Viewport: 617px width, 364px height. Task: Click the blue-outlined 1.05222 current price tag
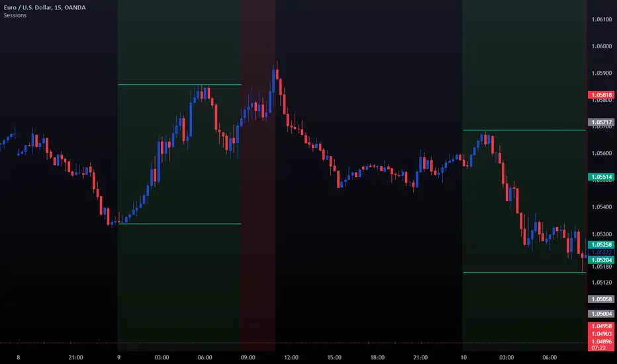coord(601,252)
